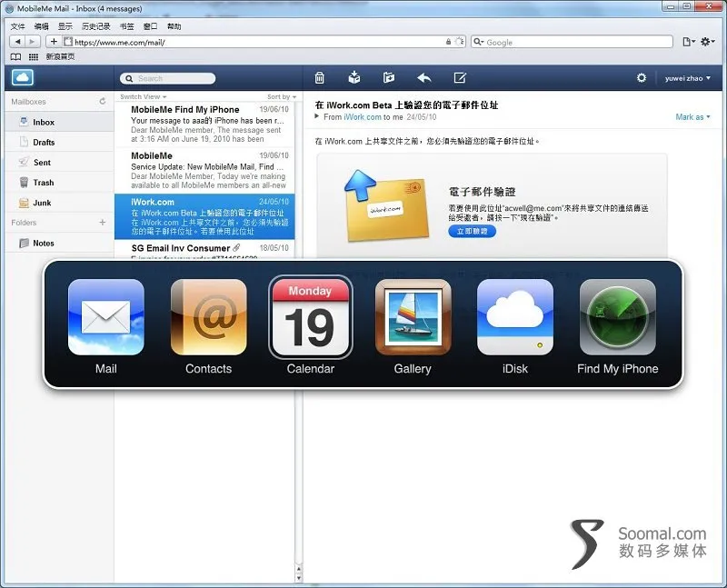Open MobileMe Find My iPhone message
The height and width of the screenshot is (588, 727).
pyautogui.click(x=204, y=125)
